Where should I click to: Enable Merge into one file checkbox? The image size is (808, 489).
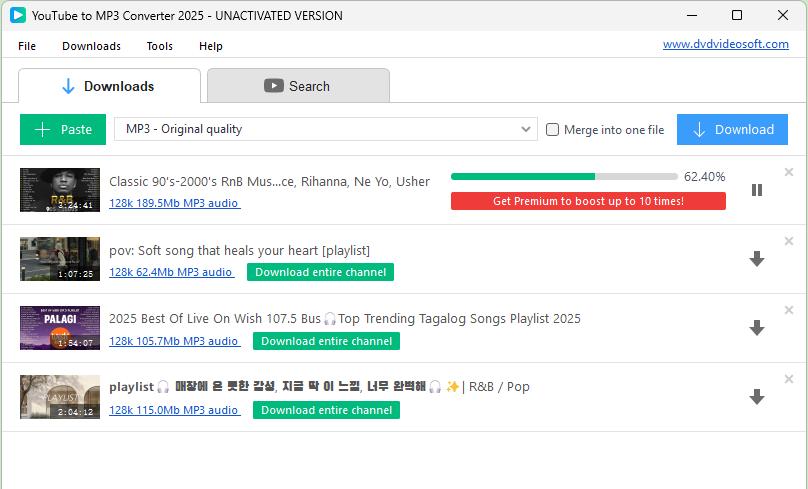[552, 129]
